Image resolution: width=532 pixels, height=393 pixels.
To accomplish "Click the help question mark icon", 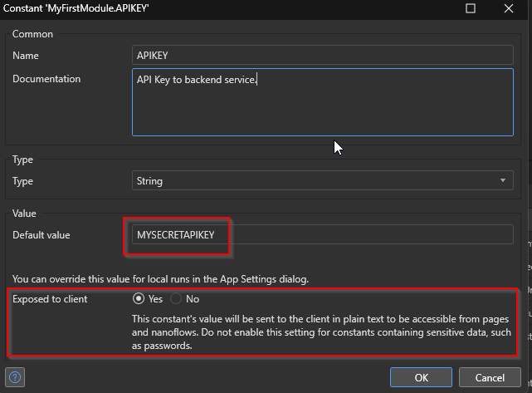I will (15, 377).
